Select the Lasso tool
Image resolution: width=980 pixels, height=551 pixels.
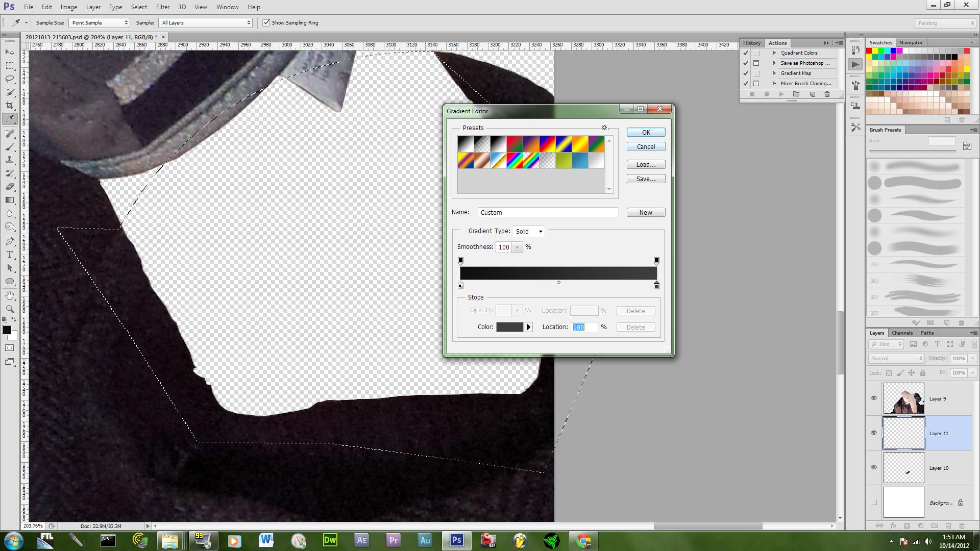coord(10,79)
